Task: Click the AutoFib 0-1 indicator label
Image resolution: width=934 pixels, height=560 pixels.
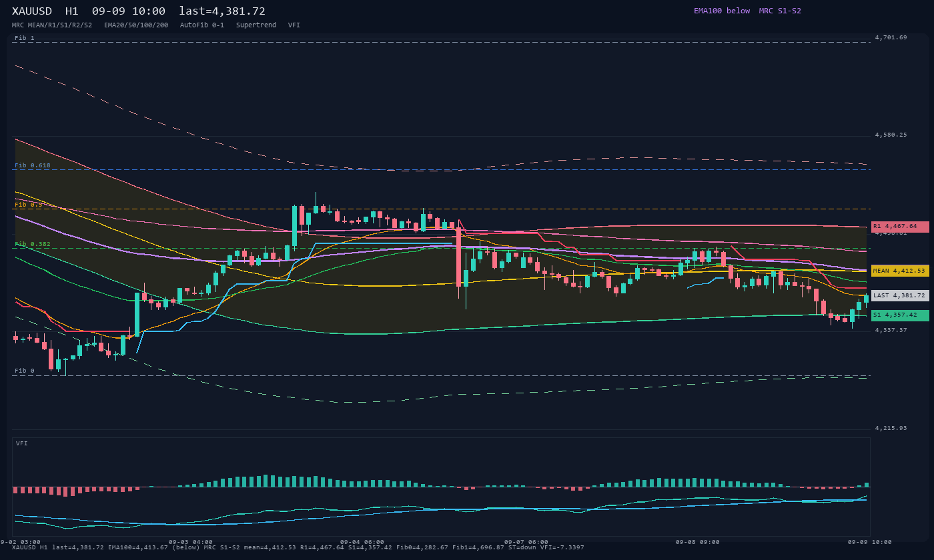Action: pyautogui.click(x=202, y=25)
